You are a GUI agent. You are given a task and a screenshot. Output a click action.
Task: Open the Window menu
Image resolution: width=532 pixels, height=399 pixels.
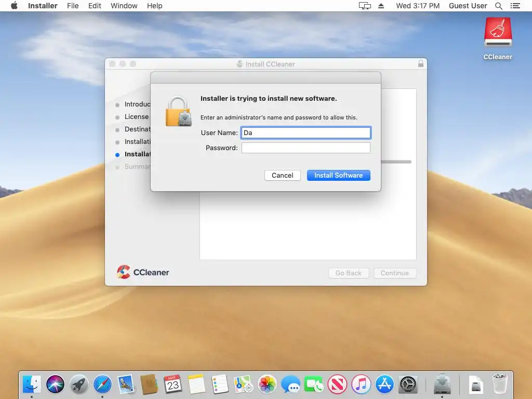tap(124, 6)
